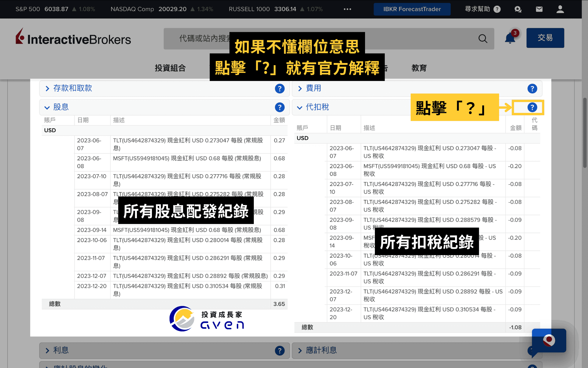The width and height of the screenshot is (588, 368).
Task: Select dividend row dated 2023-10-06
Action: point(181,244)
